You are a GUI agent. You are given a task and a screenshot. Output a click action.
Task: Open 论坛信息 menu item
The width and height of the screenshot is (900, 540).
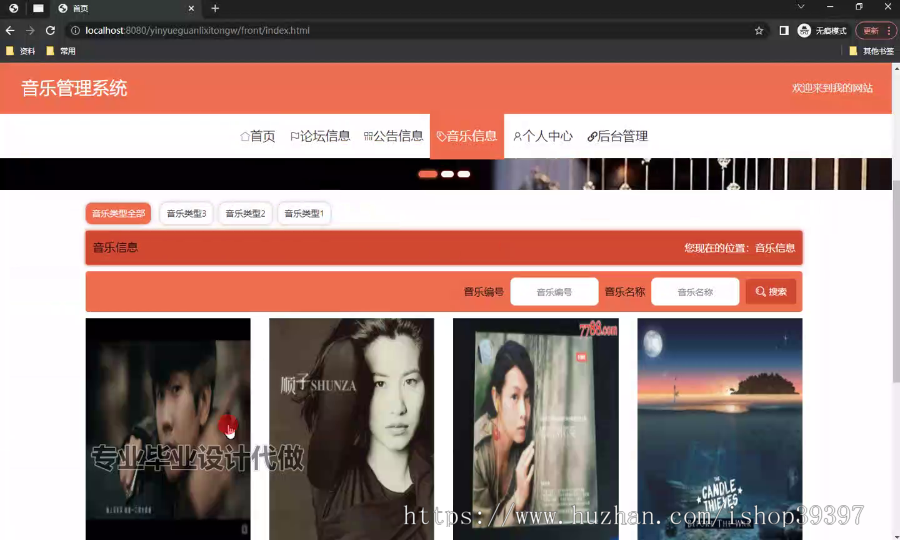coord(320,136)
